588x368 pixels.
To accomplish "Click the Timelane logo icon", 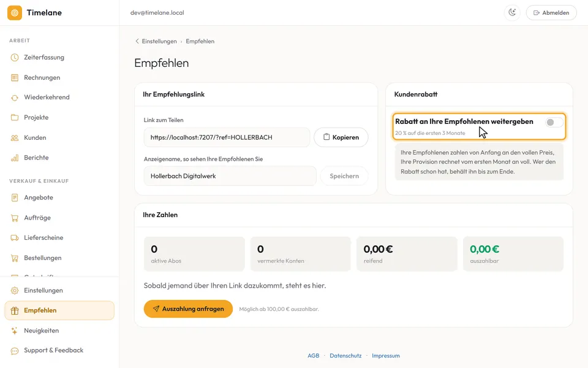I will [15, 13].
